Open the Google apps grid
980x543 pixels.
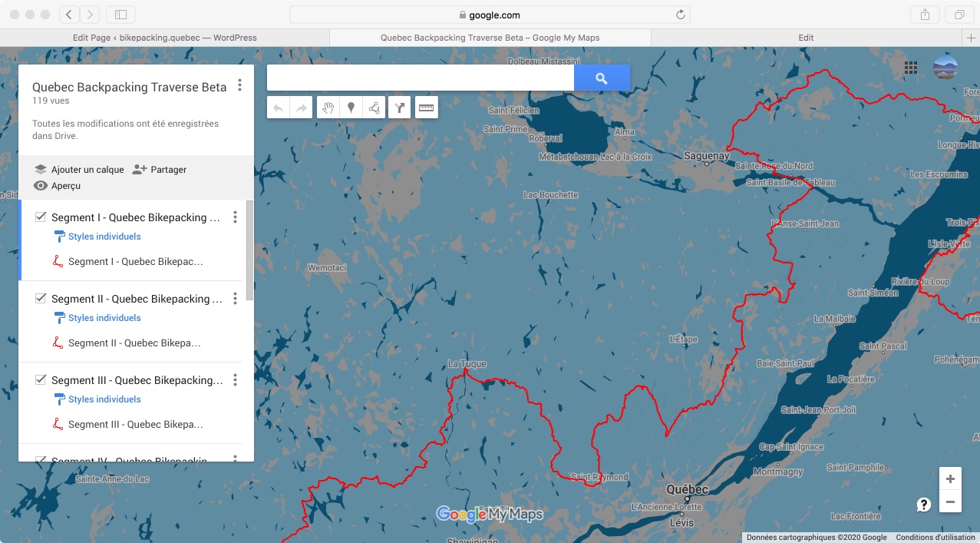point(911,68)
